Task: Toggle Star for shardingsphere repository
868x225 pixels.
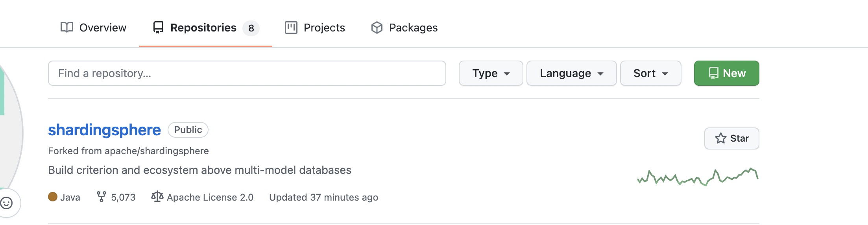Action: tap(732, 138)
